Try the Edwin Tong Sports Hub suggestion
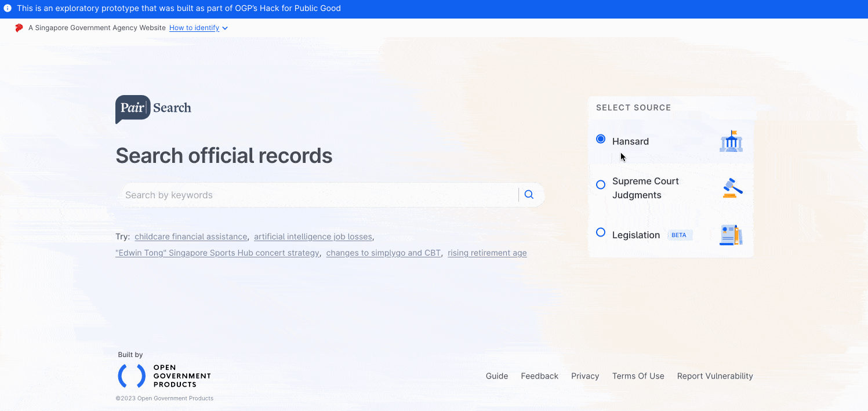868x411 pixels. pos(217,253)
